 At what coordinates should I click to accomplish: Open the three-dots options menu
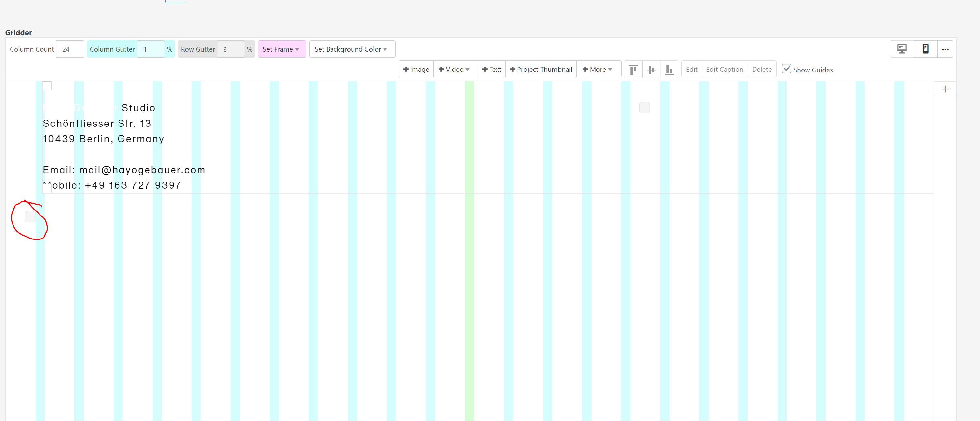(x=945, y=49)
